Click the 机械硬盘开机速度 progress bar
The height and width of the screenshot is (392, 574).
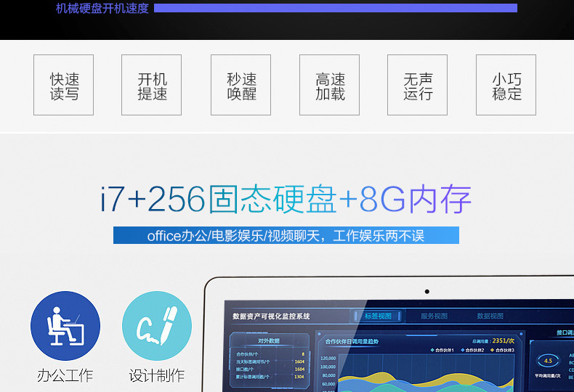(x=336, y=8)
